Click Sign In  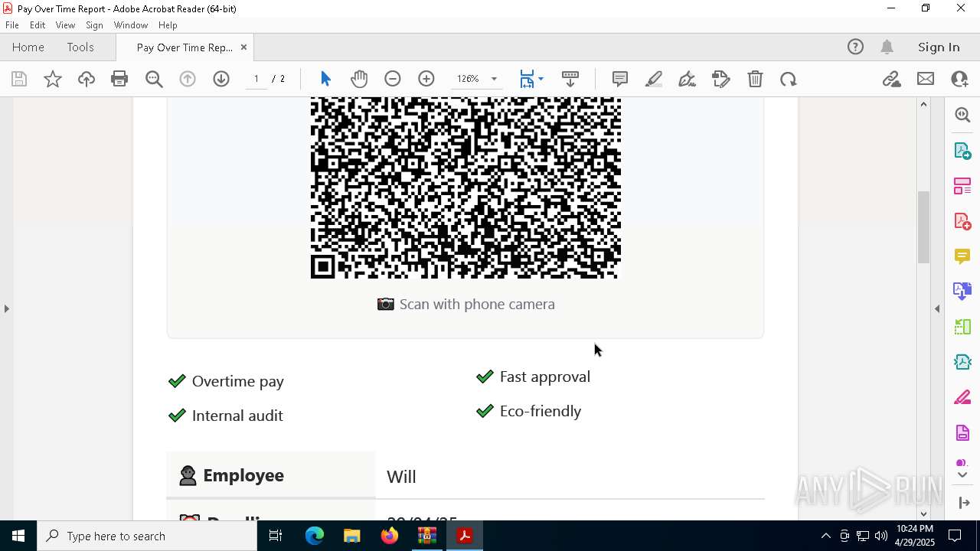(x=939, y=47)
